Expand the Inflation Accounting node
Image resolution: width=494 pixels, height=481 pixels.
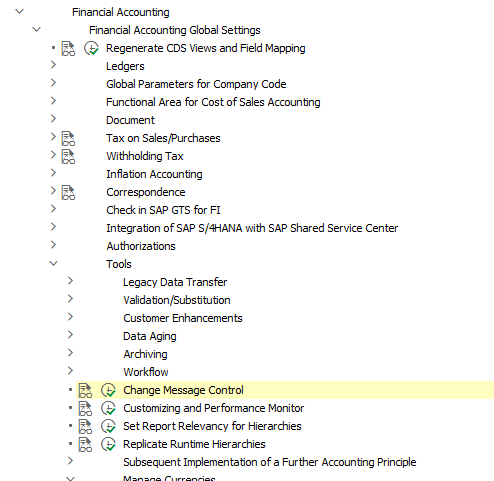(x=53, y=173)
